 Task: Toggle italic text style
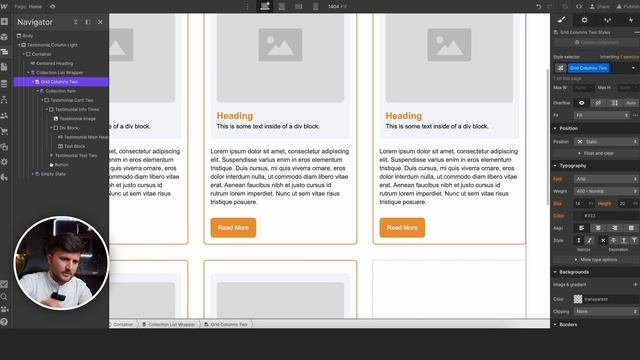point(589,240)
